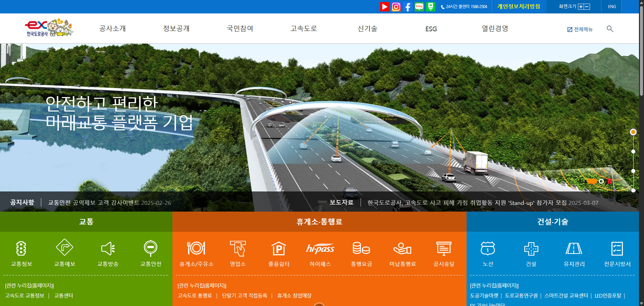Select the 노선 route shield icon
Screen dimensions: 644x306
pos(488,249)
